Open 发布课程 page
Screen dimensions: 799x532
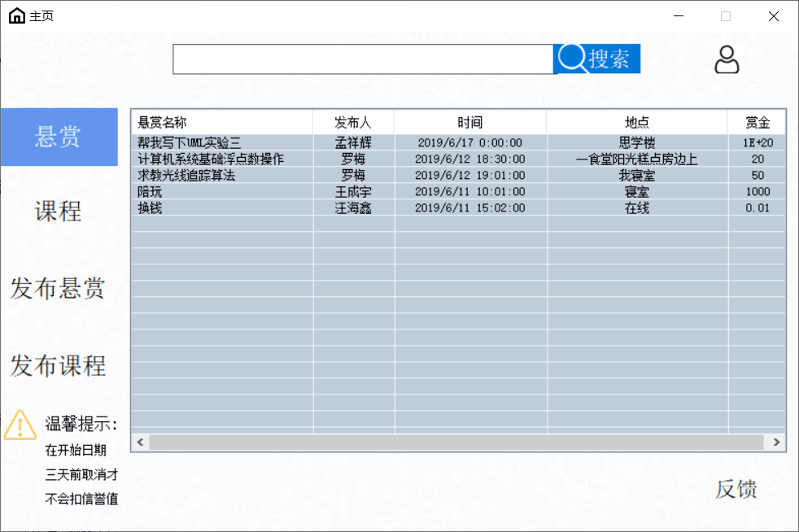[58, 365]
